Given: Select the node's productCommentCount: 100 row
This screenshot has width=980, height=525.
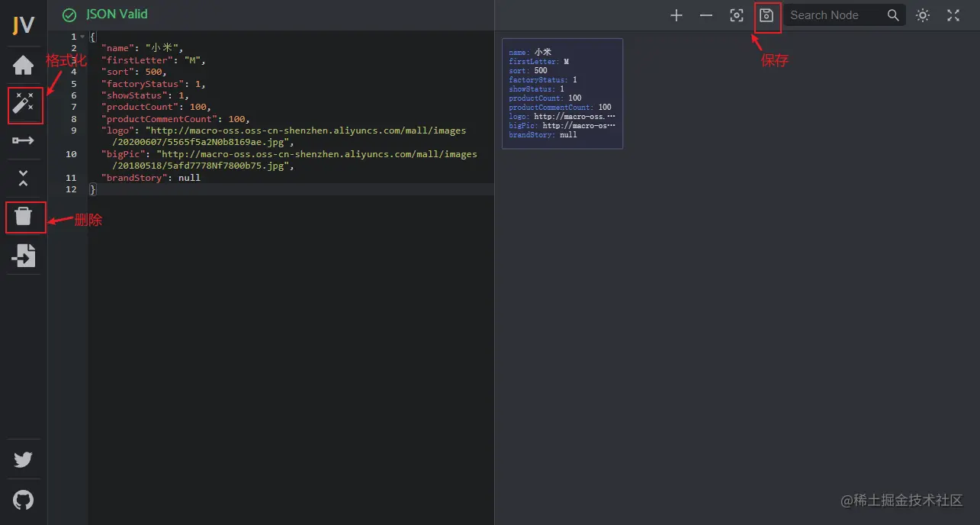Looking at the screenshot, I should tap(560, 108).
